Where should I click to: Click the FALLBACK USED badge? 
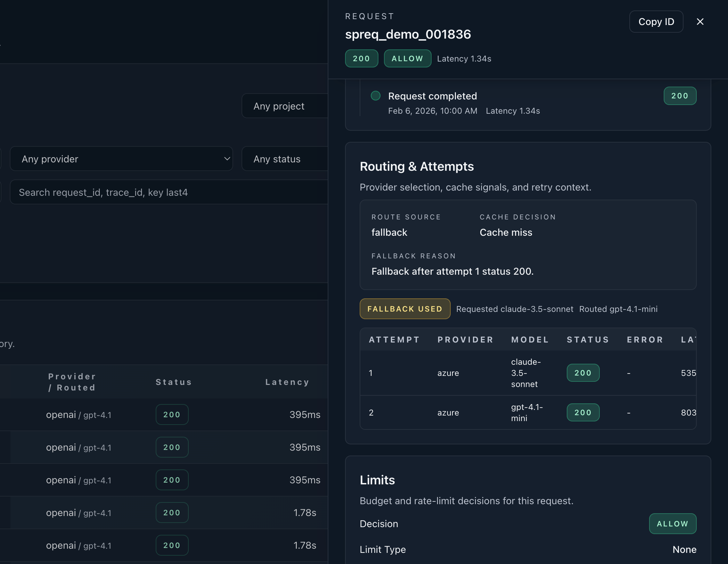pos(404,309)
